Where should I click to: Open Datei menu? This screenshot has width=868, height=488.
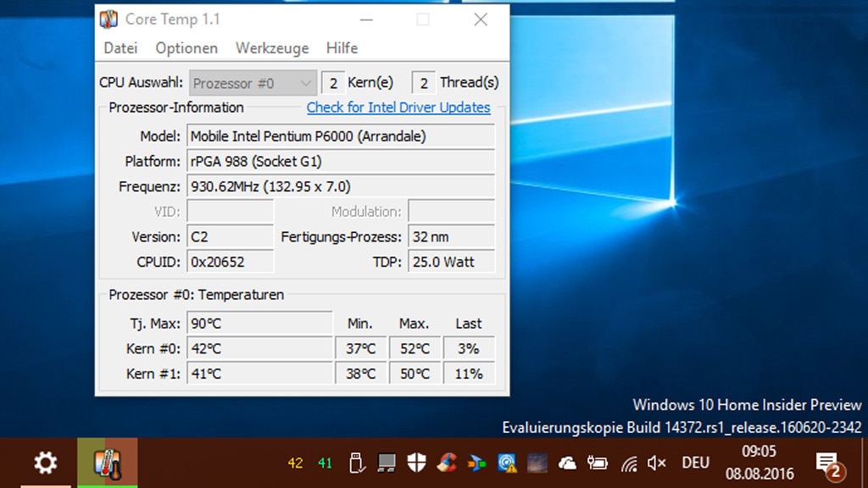(120, 48)
